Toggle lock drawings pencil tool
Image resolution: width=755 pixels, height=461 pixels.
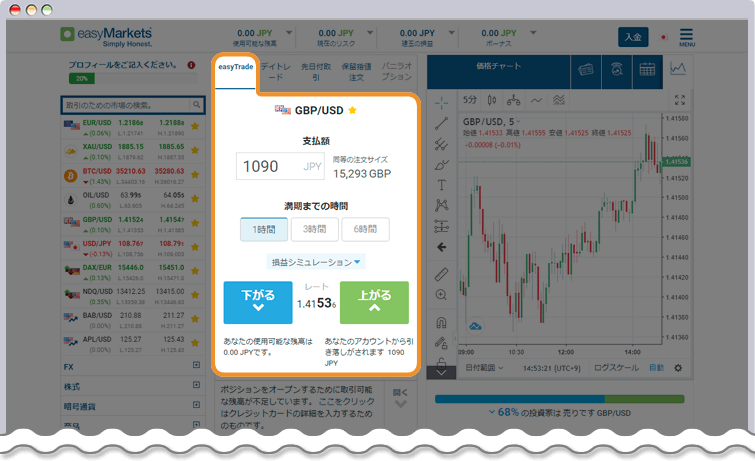coord(441,342)
